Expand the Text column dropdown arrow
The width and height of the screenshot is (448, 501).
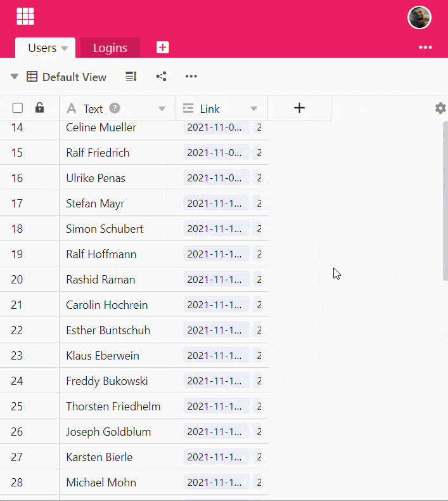coord(162,108)
